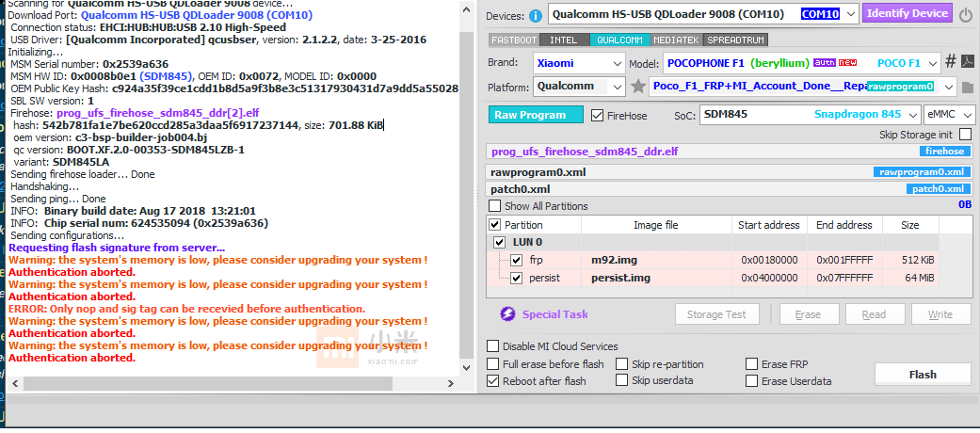Screen dimensions: 980x433
Task: Switch to the SPREADTRUM tab
Action: tap(735, 40)
